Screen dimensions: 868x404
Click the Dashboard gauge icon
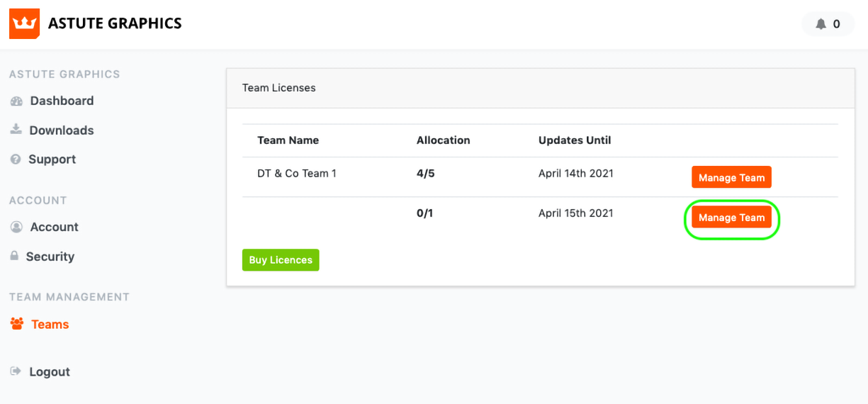tap(16, 101)
